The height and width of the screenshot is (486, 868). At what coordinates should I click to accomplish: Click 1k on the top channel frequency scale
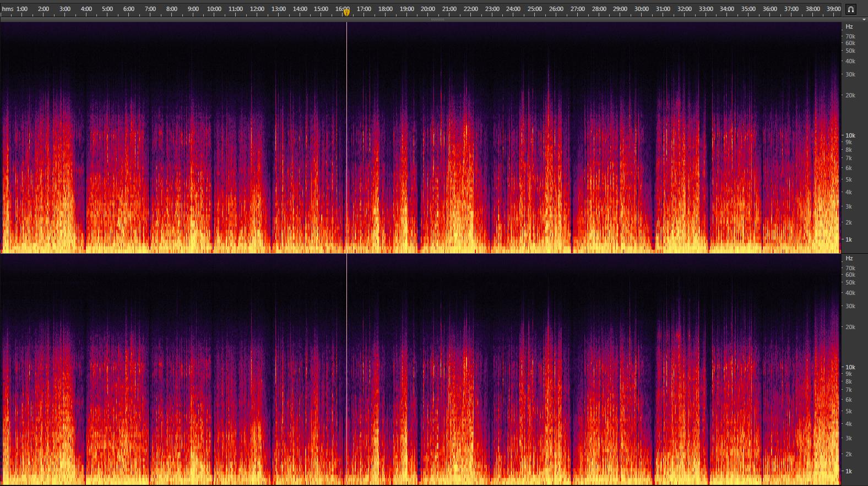point(849,239)
